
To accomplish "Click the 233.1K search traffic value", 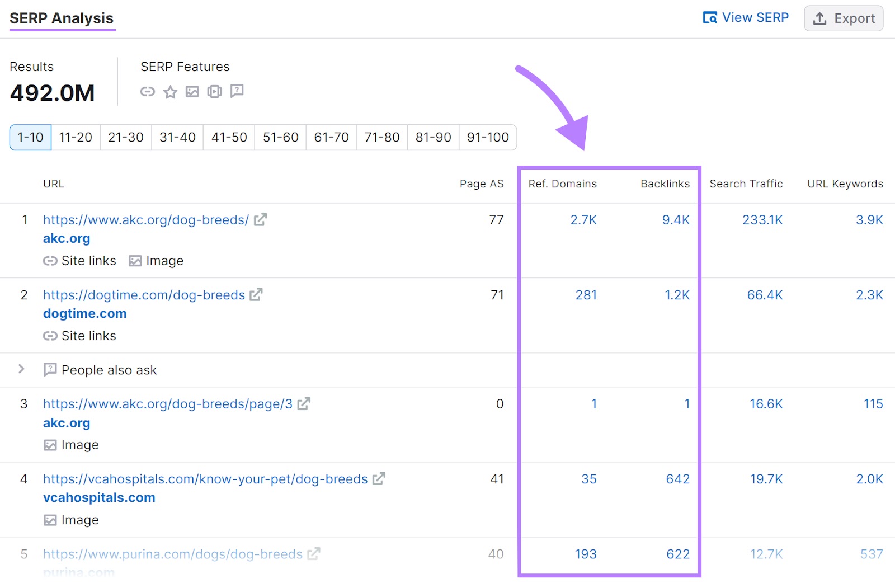I will point(762,220).
